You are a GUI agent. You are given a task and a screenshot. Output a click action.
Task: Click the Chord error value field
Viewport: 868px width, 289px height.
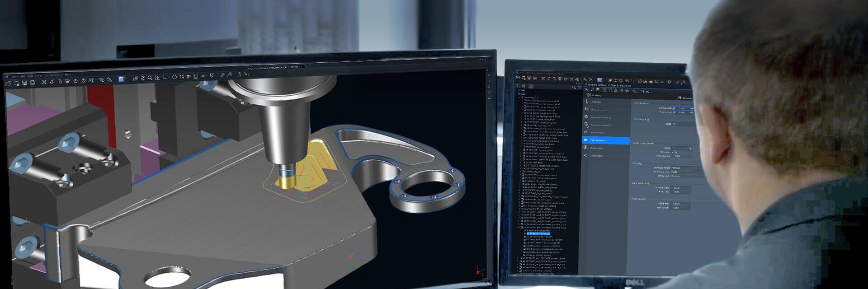click(x=681, y=204)
